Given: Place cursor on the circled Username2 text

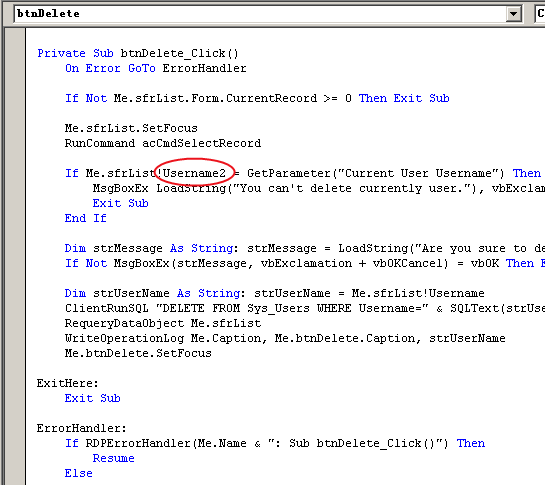Looking at the screenshot, I should point(194,173).
